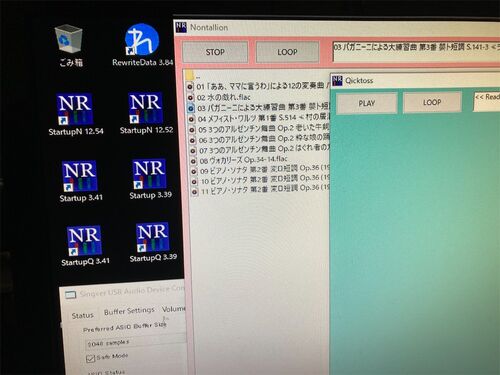The image size is (500, 375).
Task: Switch to the Buffer Settings tab
Action: (129, 311)
